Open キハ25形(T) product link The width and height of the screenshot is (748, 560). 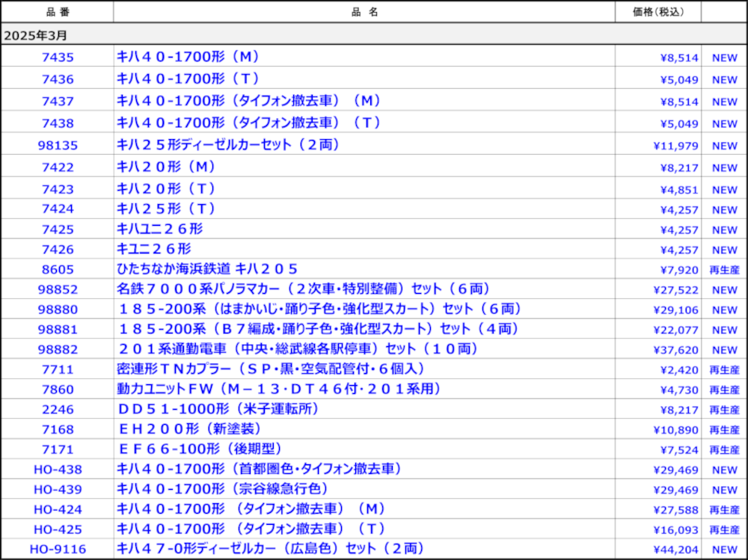pos(166,209)
